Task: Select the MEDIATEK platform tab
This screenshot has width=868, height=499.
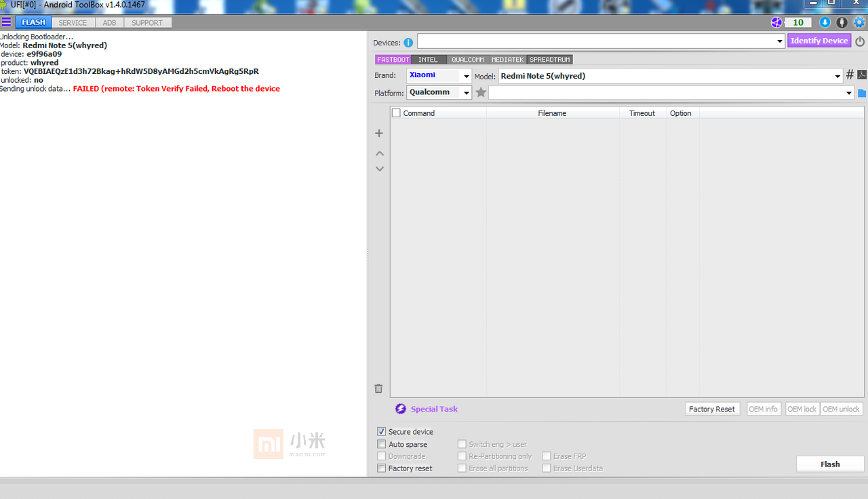Action: 508,60
